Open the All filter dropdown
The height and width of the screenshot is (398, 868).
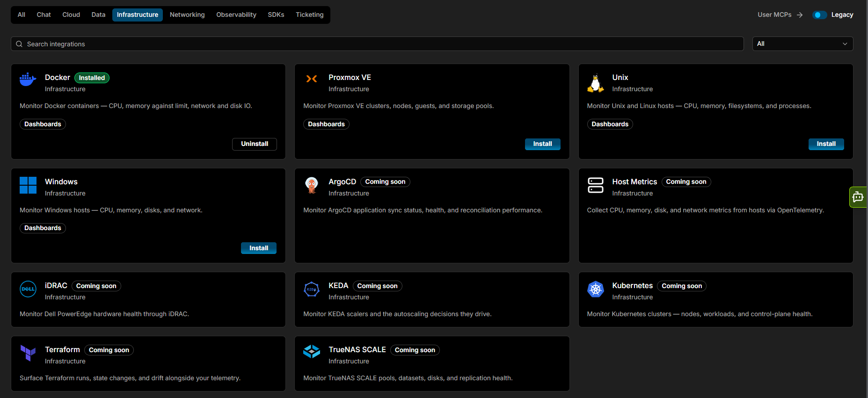[x=802, y=44]
